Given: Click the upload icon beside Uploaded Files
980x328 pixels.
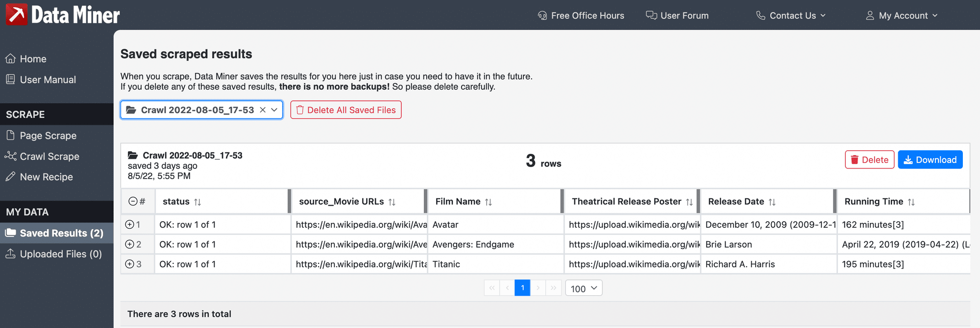Looking at the screenshot, I should [10, 253].
